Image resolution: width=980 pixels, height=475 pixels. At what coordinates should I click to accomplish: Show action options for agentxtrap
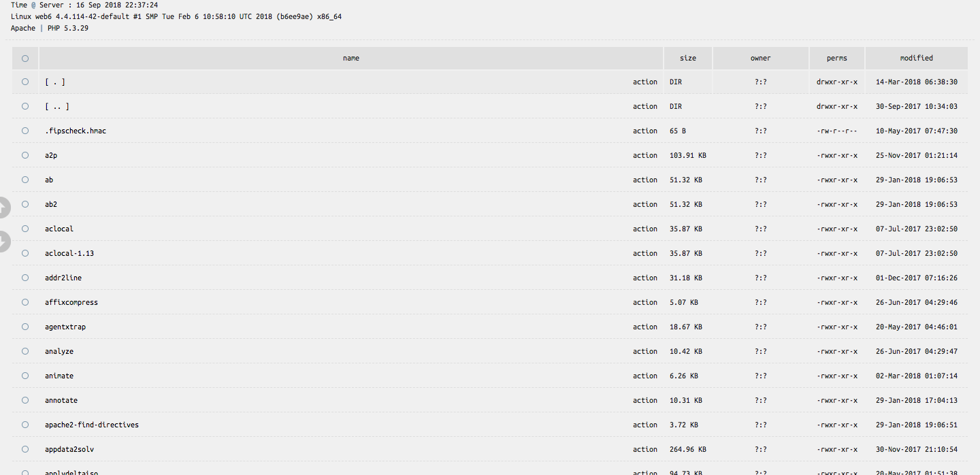[x=645, y=327]
